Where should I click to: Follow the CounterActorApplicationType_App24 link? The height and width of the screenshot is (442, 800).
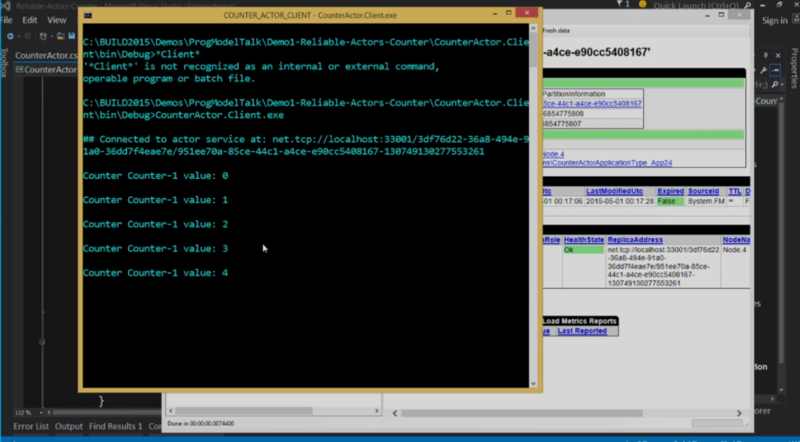(607, 163)
